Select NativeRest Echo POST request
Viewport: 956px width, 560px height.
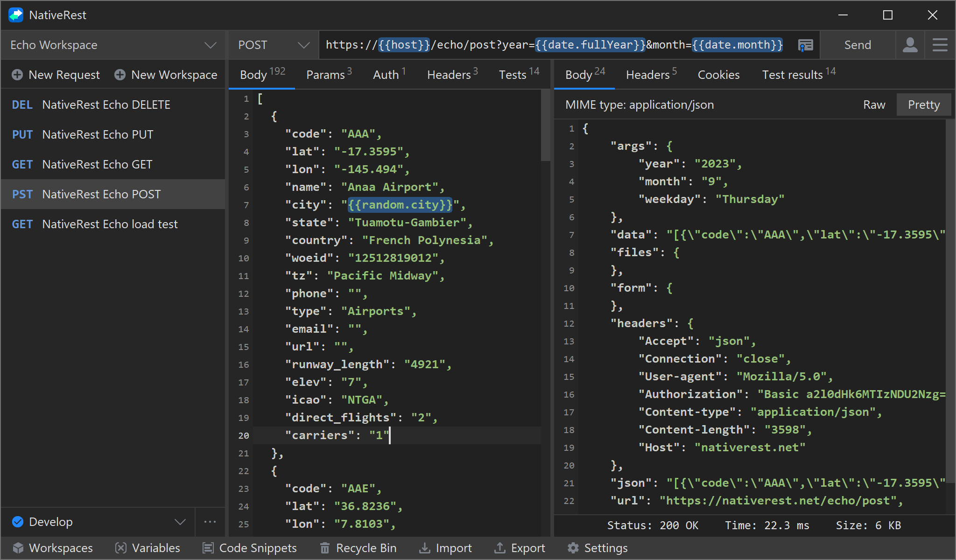pos(113,194)
